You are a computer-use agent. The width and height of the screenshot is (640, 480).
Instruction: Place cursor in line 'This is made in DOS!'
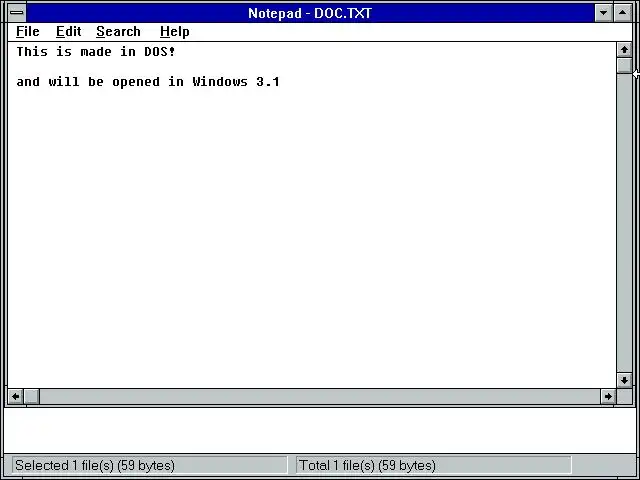[x=96, y=52]
